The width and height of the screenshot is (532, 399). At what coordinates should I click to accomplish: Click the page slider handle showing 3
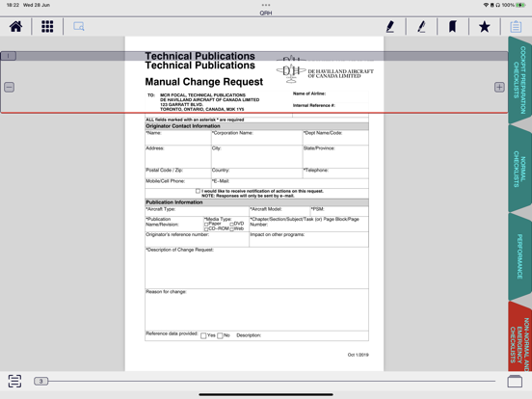pyautogui.click(x=41, y=381)
